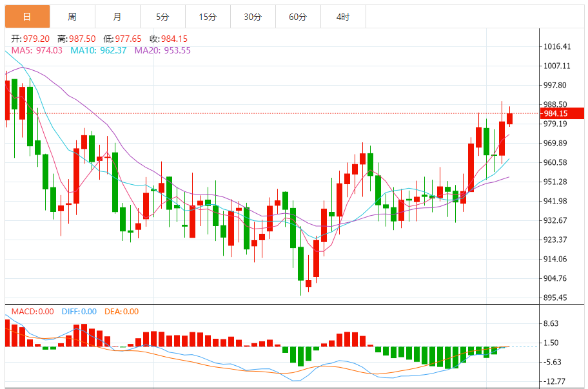Click the 1.50 MACD axis label
Viewport: 588px width, 389px height.
[551, 343]
